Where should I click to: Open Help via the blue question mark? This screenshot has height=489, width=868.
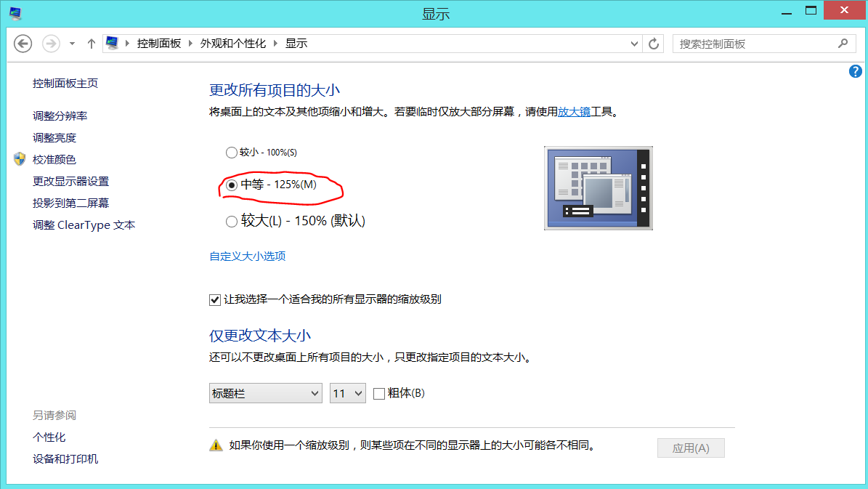coord(855,71)
